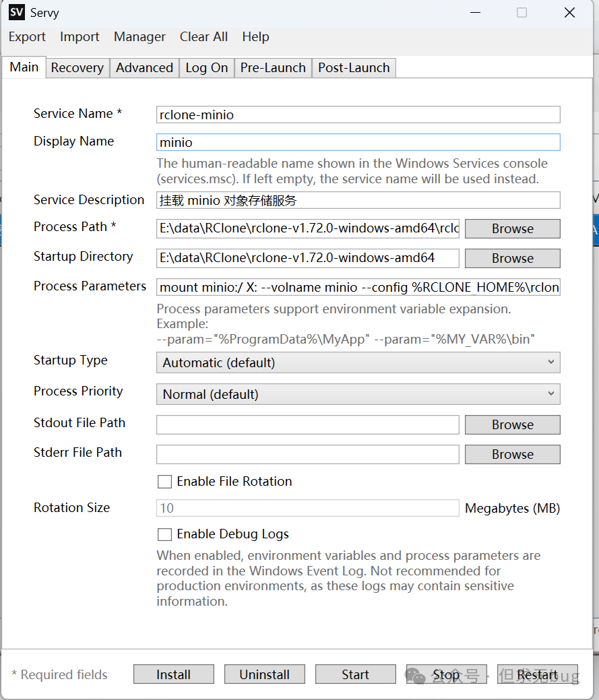Open the Export menu
599x700 pixels.
tap(27, 37)
